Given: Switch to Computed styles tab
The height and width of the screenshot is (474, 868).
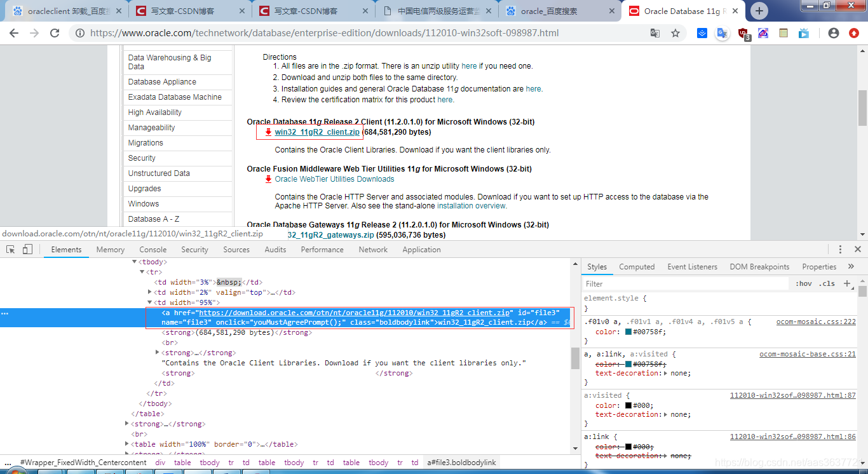Looking at the screenshot, I should pyautogui.click(x=637, y=267).
